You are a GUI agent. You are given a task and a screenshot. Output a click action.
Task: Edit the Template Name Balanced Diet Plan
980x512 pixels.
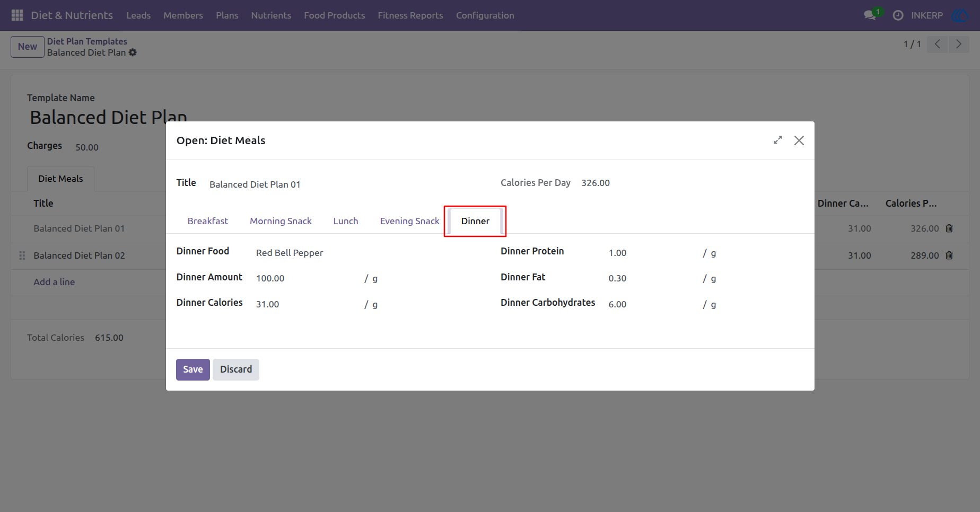[109, 117]
